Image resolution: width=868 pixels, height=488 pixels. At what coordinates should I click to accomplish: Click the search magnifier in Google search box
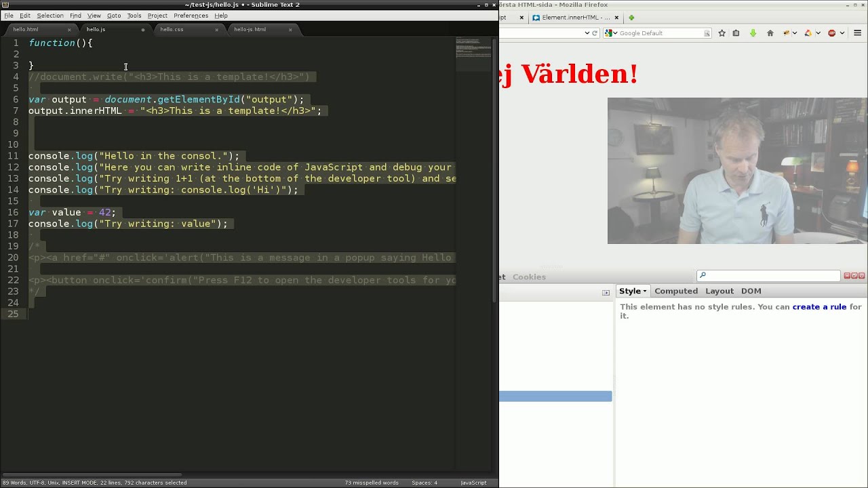coord(707,33)
